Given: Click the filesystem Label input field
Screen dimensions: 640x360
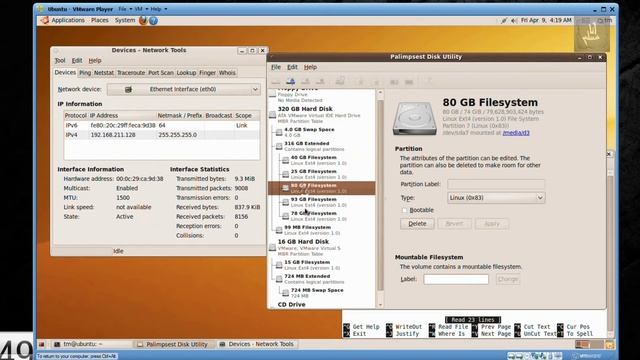Looking at the screenshot, I should coord(456,279).
